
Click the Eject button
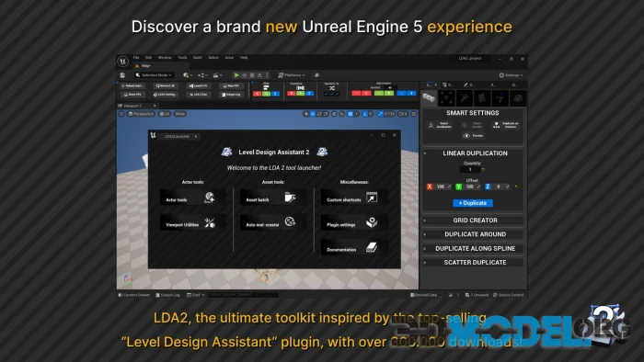[259, 75]
